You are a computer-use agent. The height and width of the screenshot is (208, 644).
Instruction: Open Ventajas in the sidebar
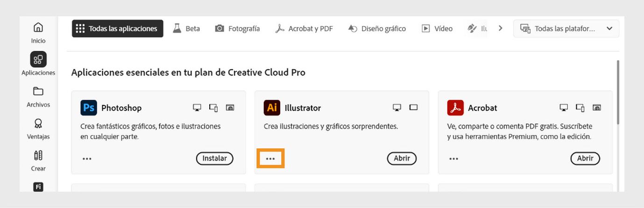tap(38, 129)
